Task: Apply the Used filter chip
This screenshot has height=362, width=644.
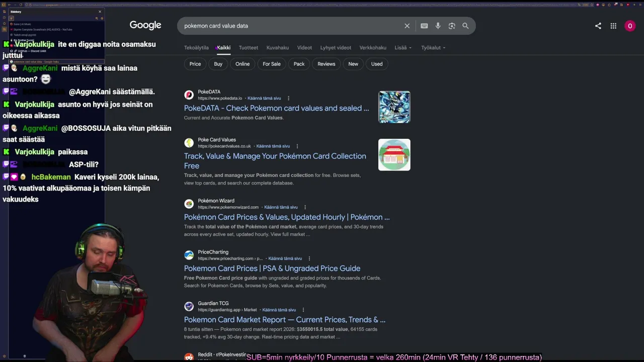Action: click(377, 64)
